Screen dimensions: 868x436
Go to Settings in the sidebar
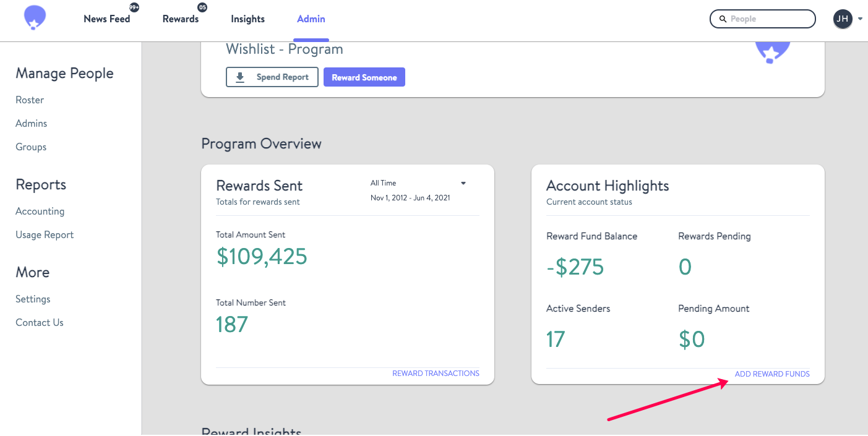click(x=33, y=299)
